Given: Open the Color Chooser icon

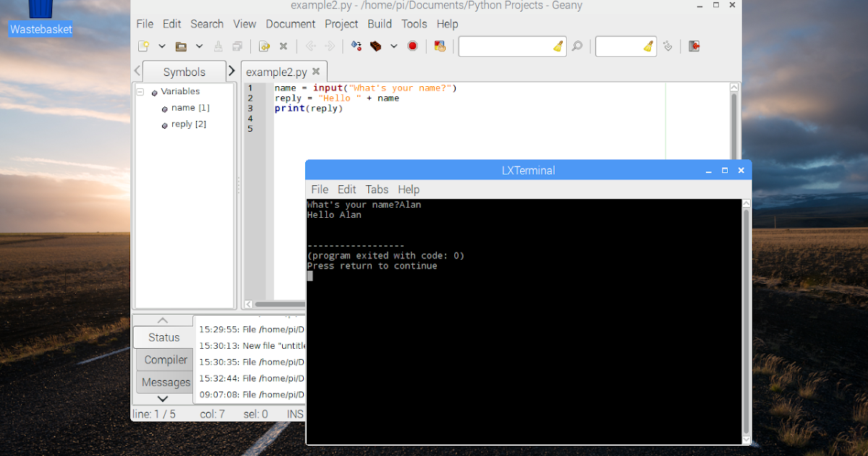Looking at the screenshot, I should (x=439, y=46).
